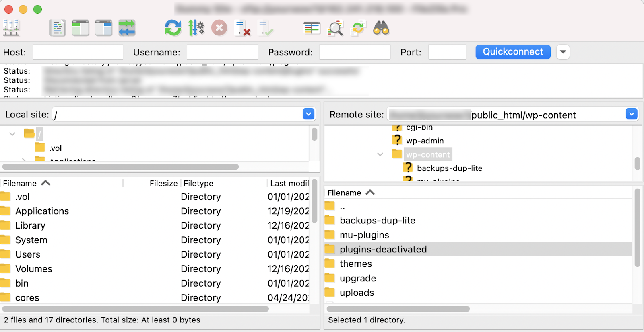
Task: Select parent directory '..' in remote list
Action: pos(478,207)
